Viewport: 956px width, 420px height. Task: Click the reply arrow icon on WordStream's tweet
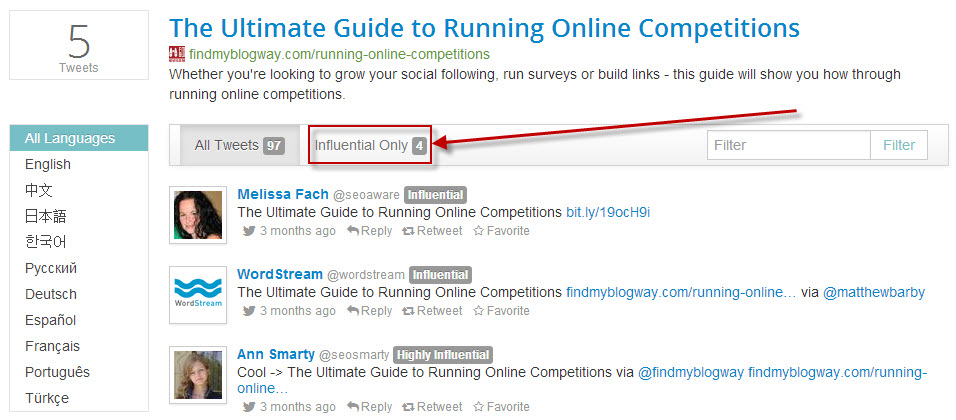353,311
